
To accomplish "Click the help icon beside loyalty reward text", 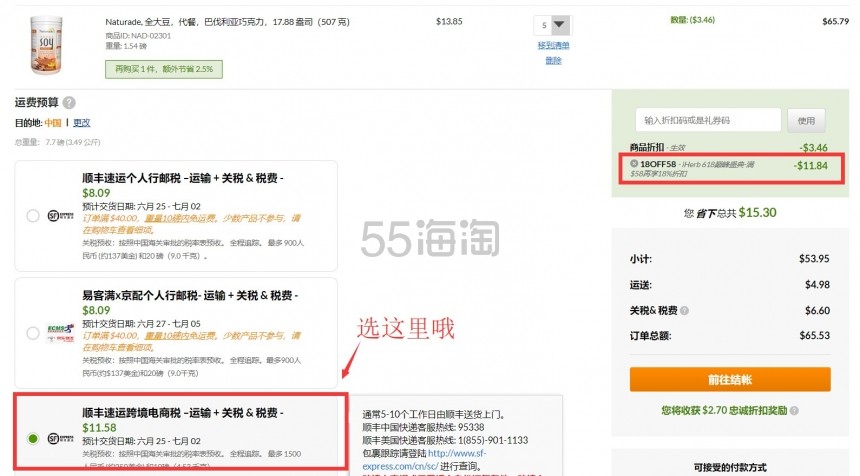I will coord(794,410).
